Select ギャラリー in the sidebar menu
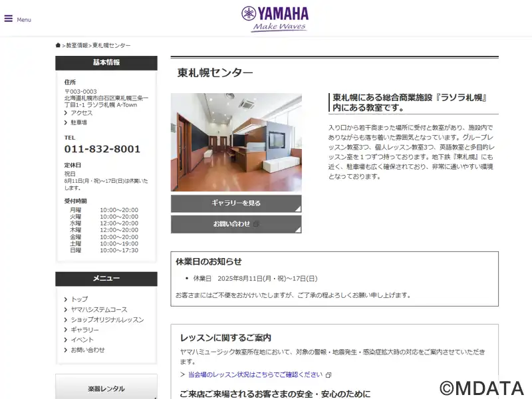The height and width of the screenshot is (399, 532). pos(85,330)
